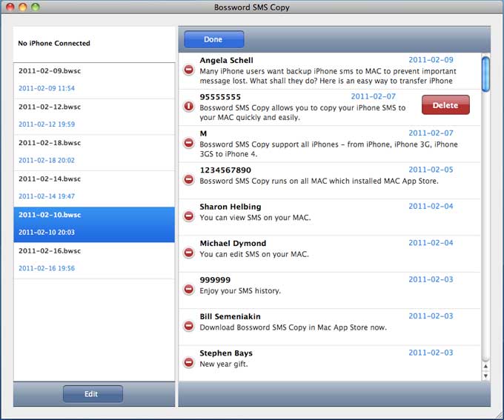Select backup file 2011-02-18.bwsc
The width and height of the screenshot is (504, 420).
click(x=94, y=153)
